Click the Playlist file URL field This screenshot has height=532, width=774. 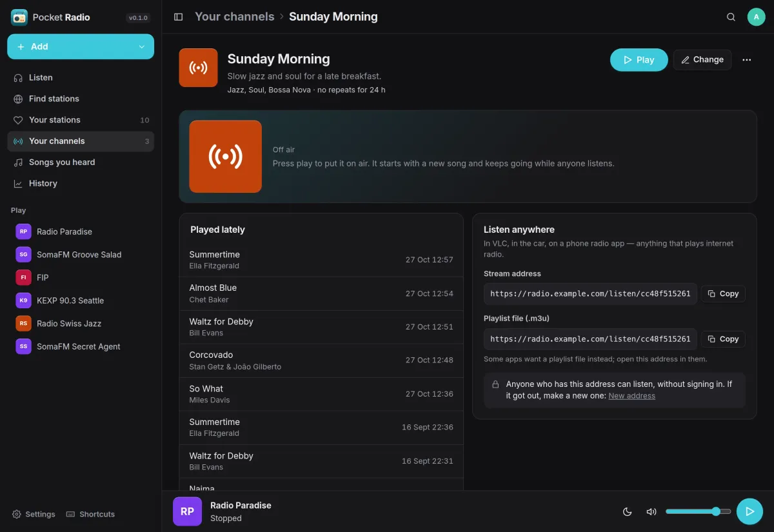pyautogui.click(x=590, y=339)
